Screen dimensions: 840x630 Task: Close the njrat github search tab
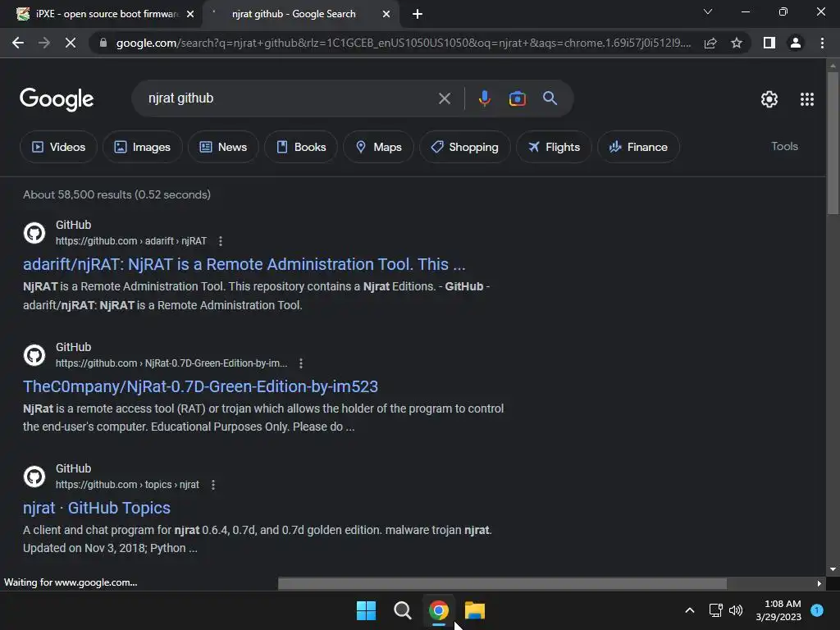pyautogui.click(x=386, y=14)
